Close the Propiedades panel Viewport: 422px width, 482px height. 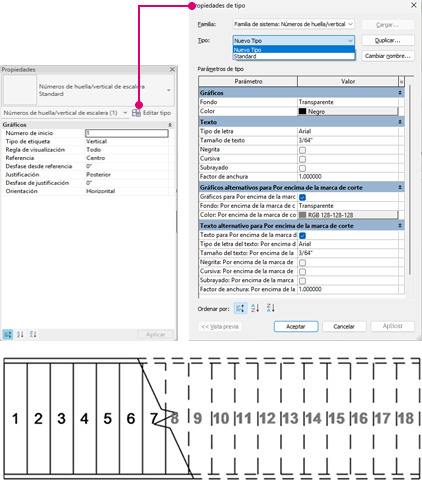[x=172, y=69]
